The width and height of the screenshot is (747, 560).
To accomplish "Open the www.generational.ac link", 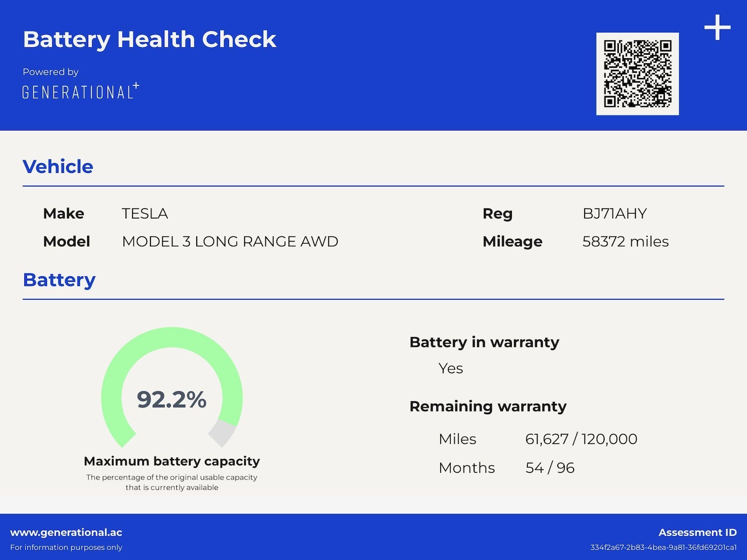I will (66, 532).
